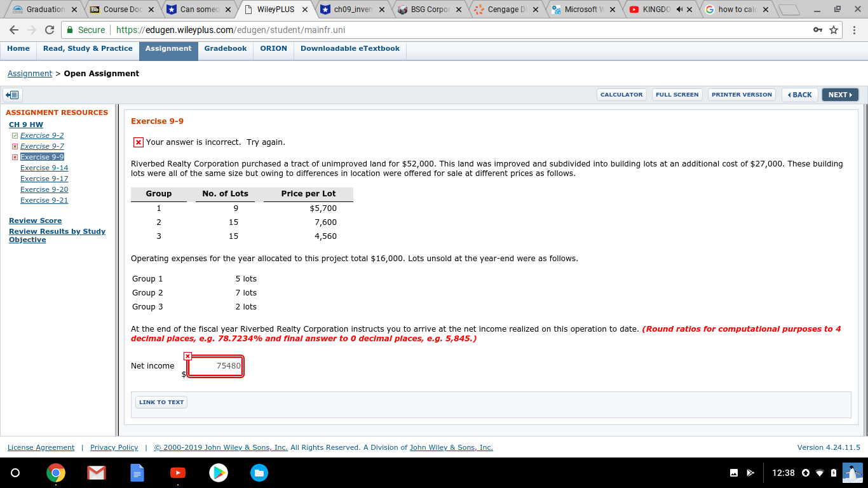Switch to the Gradebook tab
The width and height of the screenshot is (868, 488).
click(225, 48)
